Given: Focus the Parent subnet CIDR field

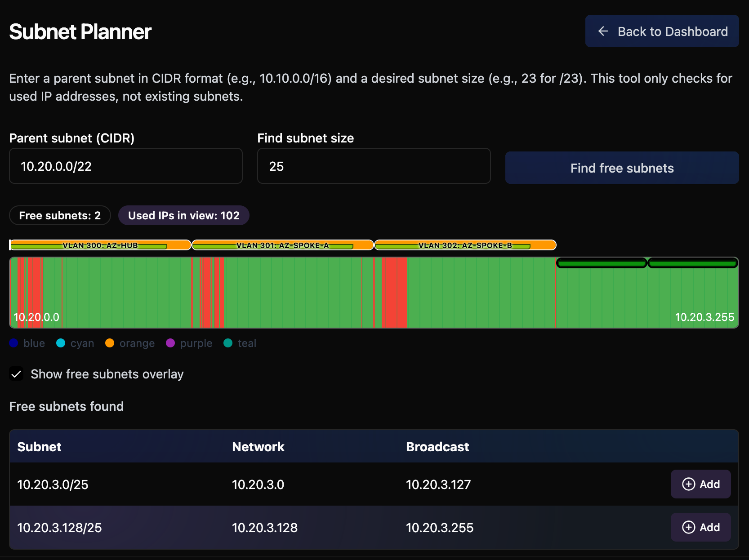Looking at the screenshot, I should pos(126,166).
